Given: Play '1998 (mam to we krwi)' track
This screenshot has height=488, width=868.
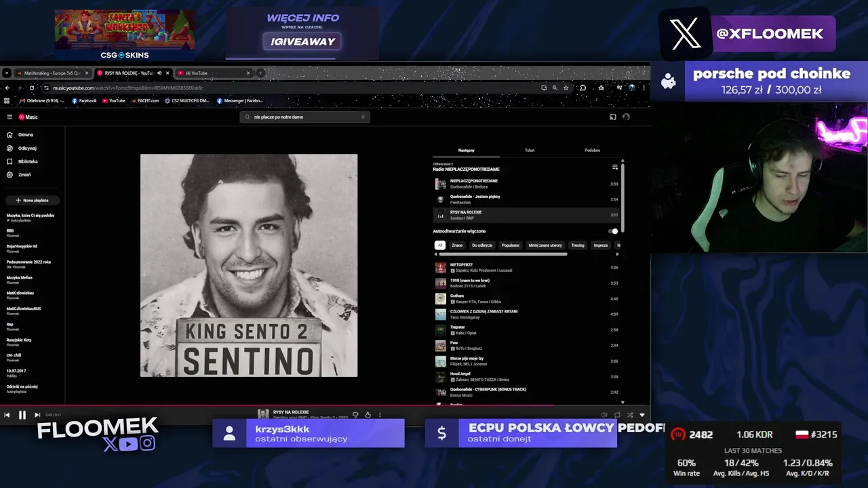Looking at the screenshot, I should click(x=526, y=283).
